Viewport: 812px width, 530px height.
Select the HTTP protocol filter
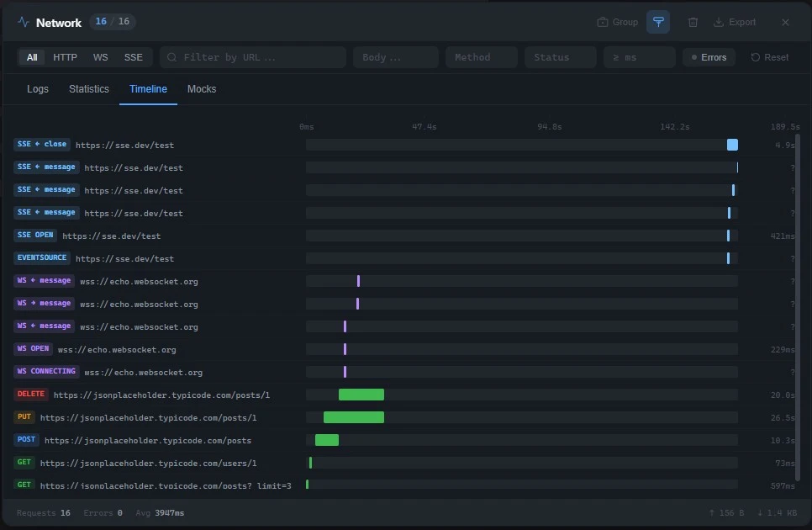65,57
